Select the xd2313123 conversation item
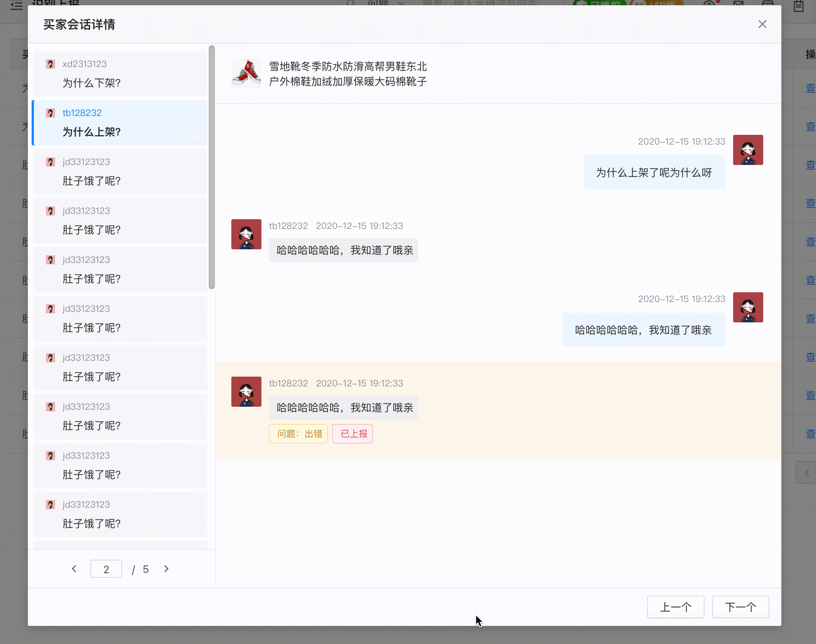 121,73
